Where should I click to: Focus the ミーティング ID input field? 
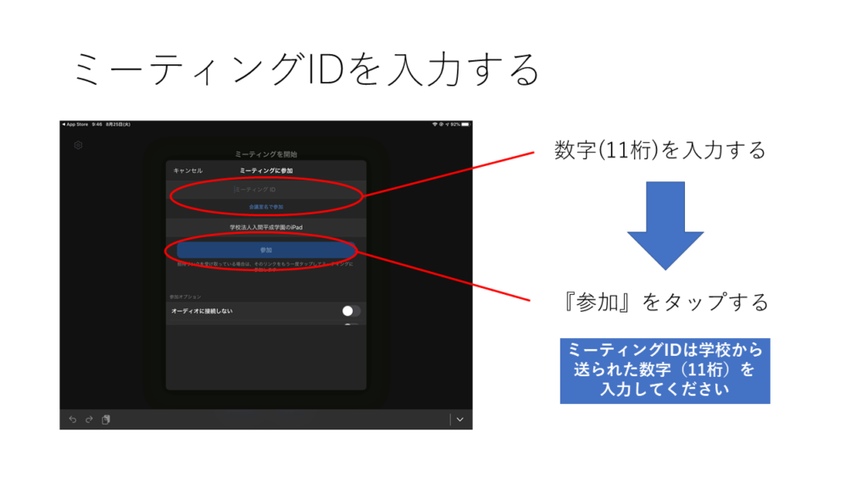[266, 189]
